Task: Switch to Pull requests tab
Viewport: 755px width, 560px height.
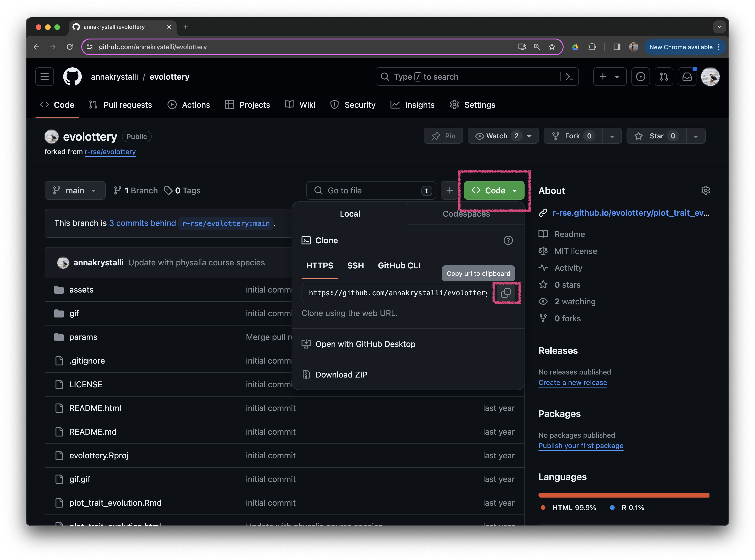Action: [x=120, y=105]
